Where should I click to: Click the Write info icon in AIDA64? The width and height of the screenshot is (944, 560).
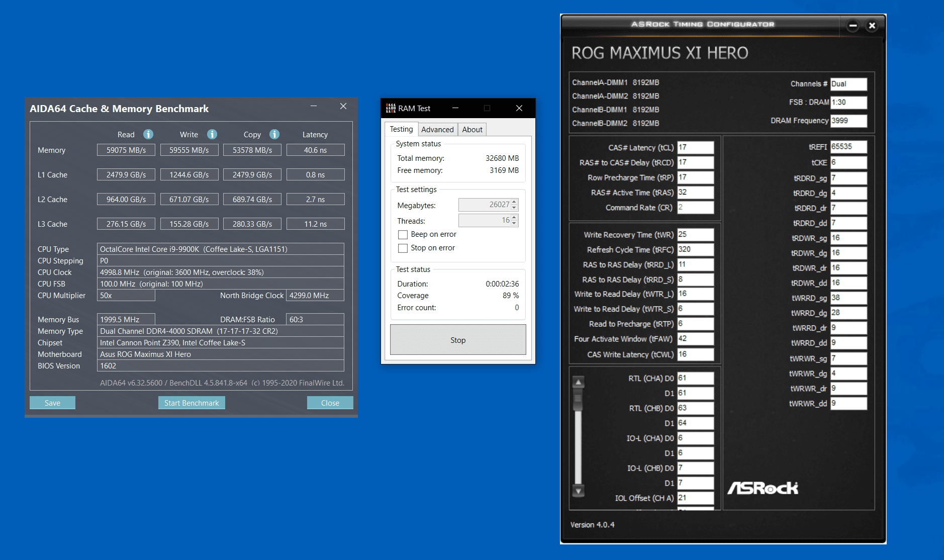(212, 134)
